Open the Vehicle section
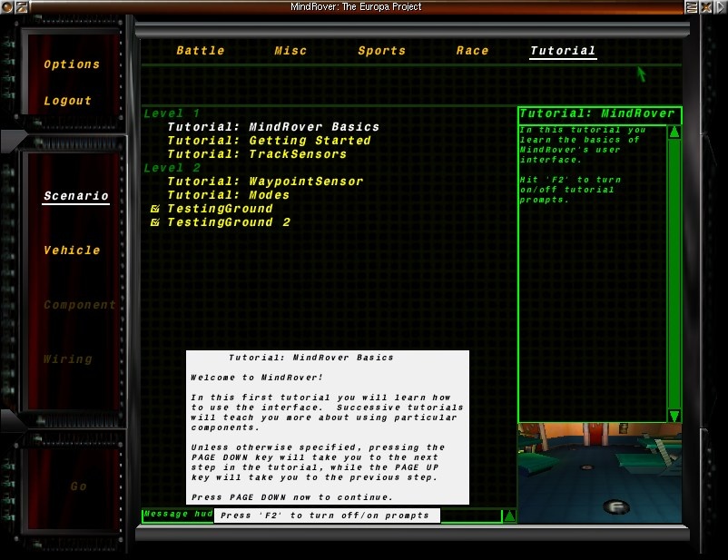The height and width of the screenshot is (560, 728). click(x=72, y=250)
